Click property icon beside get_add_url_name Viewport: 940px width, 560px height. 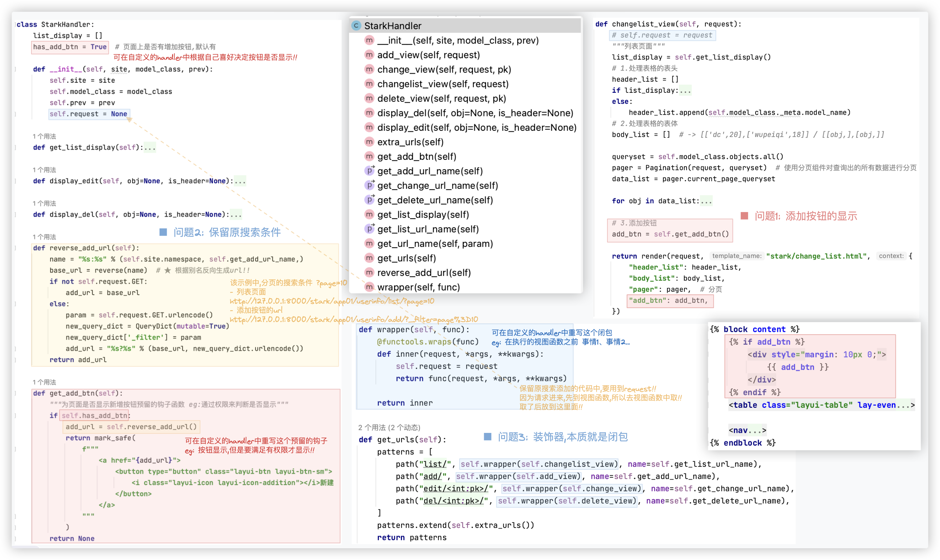tap(369, 171)
